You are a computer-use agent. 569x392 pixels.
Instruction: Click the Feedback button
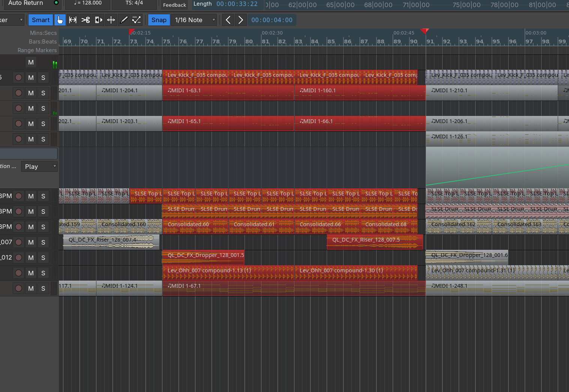click(x=174, y=5)
